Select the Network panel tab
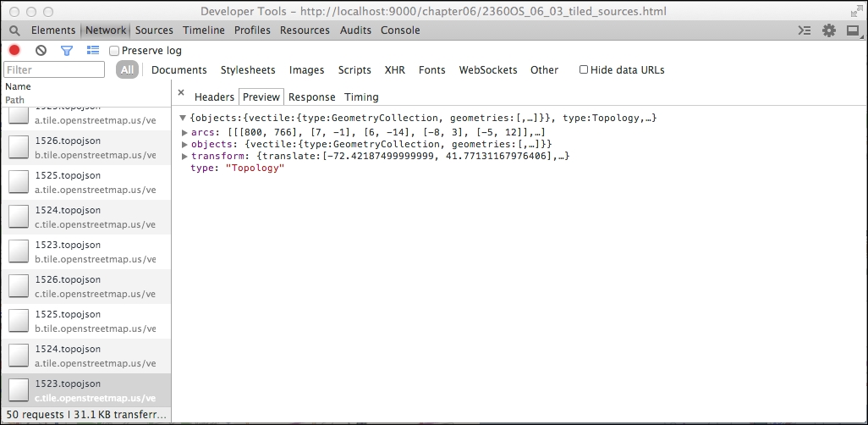The height and width of the screenshot is (425, 868). (x=105, y=30)
